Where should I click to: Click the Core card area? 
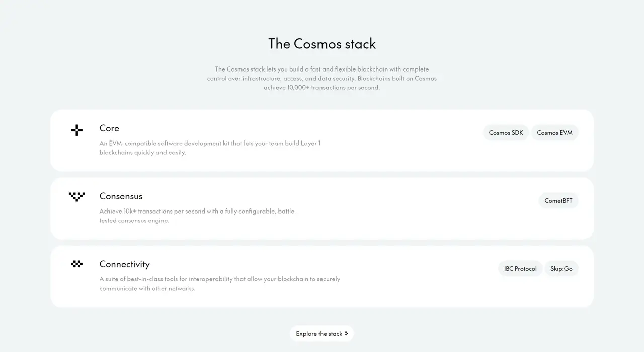tap(322, 140)
